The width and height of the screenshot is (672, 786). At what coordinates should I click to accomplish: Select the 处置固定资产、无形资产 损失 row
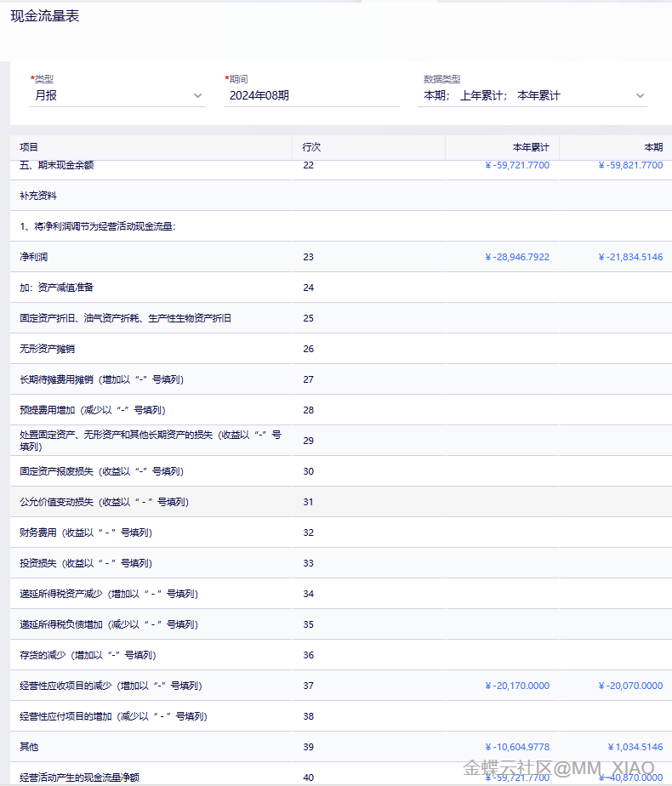341,440
